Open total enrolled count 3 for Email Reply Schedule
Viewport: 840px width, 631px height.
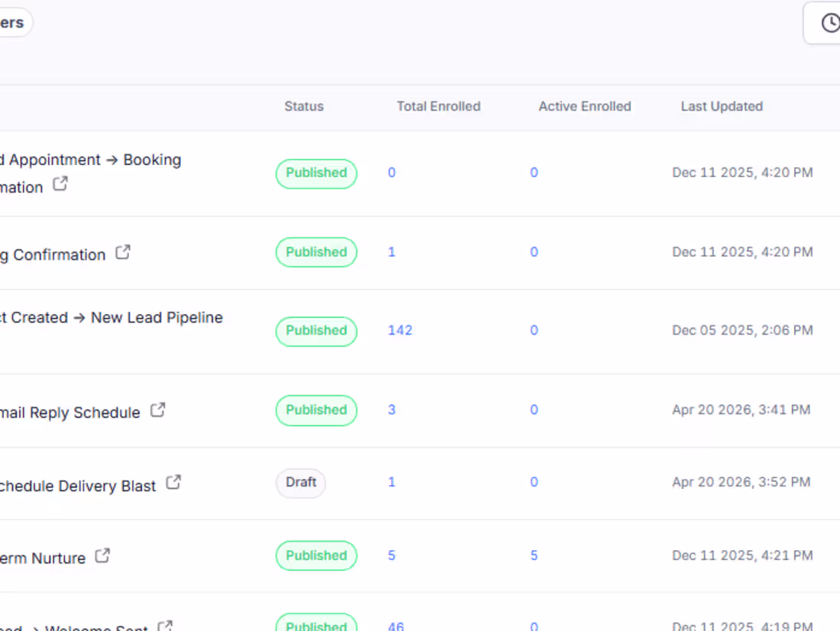[392, 409]
